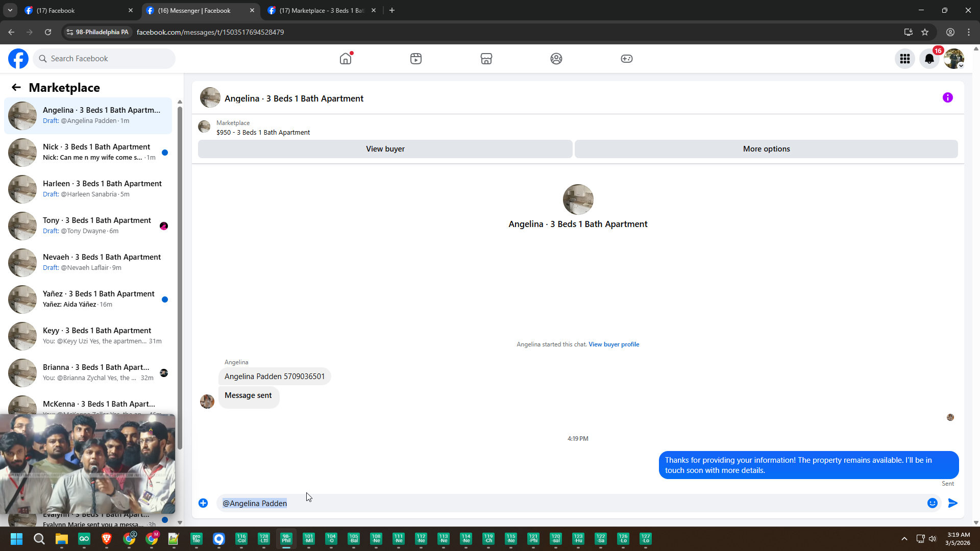Open the Chrome profile icon
The height and width of the screenshot is (551, 980).
click(x=950, y=32)
